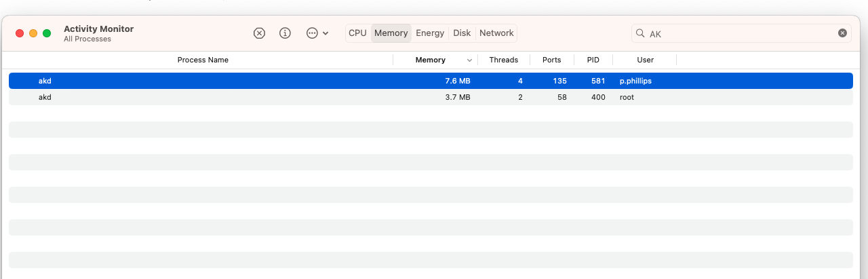This screenshot has width=868, height=279.
Task: Switch to the Disk tab
Action: click(x=462, y=33)
